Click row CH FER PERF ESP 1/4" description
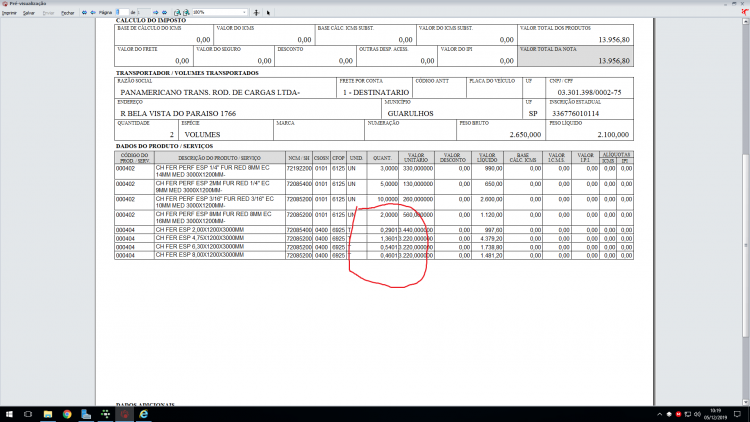The width and height of the screenshot is (750, 422). [x=213, y=171]
